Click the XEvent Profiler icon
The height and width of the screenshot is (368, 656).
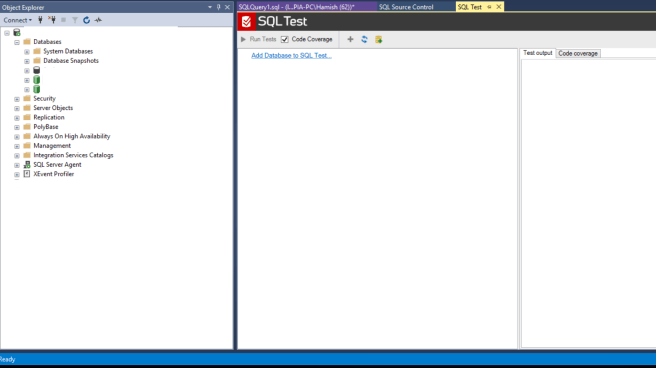pyautogui.click(x=27, y=174)
